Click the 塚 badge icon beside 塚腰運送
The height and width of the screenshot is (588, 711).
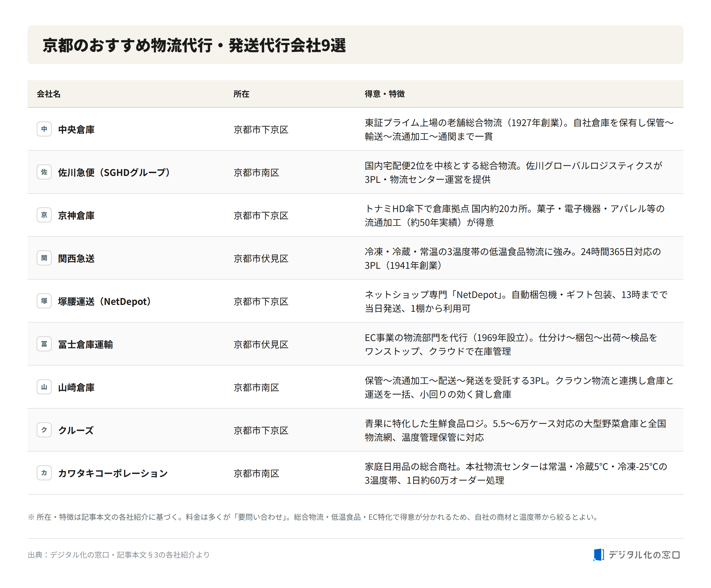[44, 301]
